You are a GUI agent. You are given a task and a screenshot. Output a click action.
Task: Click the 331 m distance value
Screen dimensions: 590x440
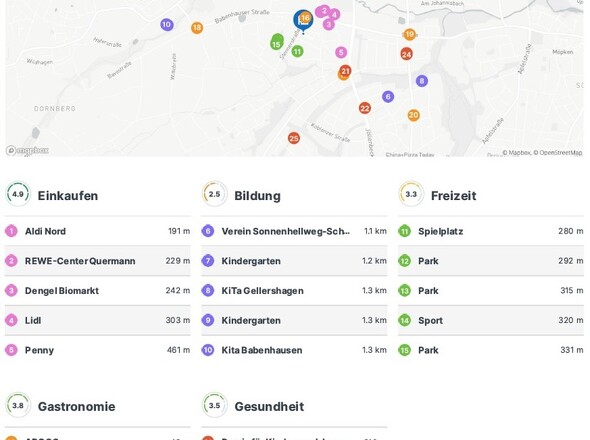click(x=572, y=350)
